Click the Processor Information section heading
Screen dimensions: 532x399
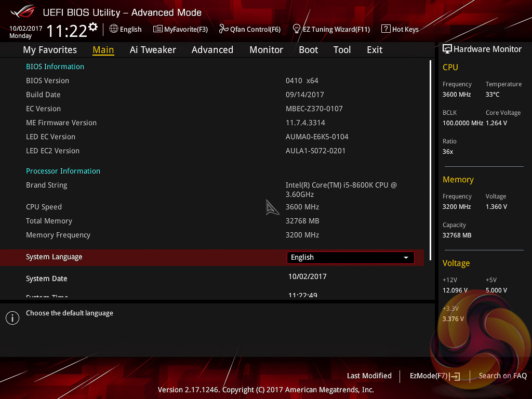tap(63, 171)
